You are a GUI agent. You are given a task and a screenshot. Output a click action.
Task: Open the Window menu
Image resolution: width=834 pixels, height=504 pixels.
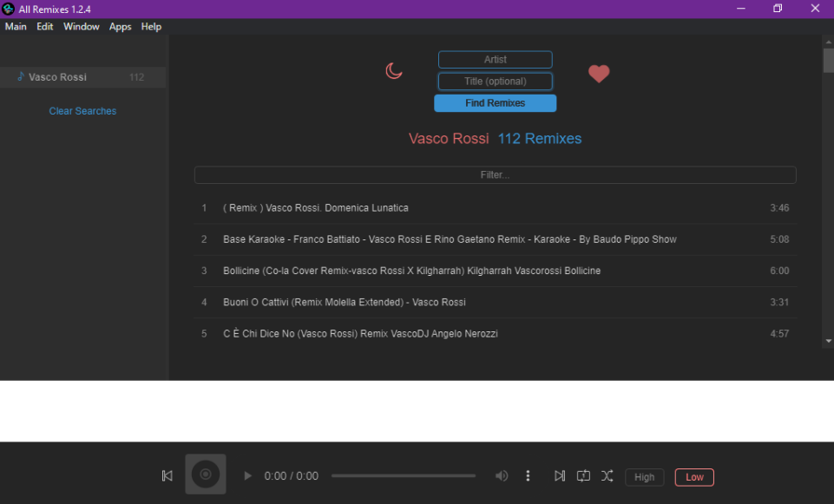[x=82, y=27]
